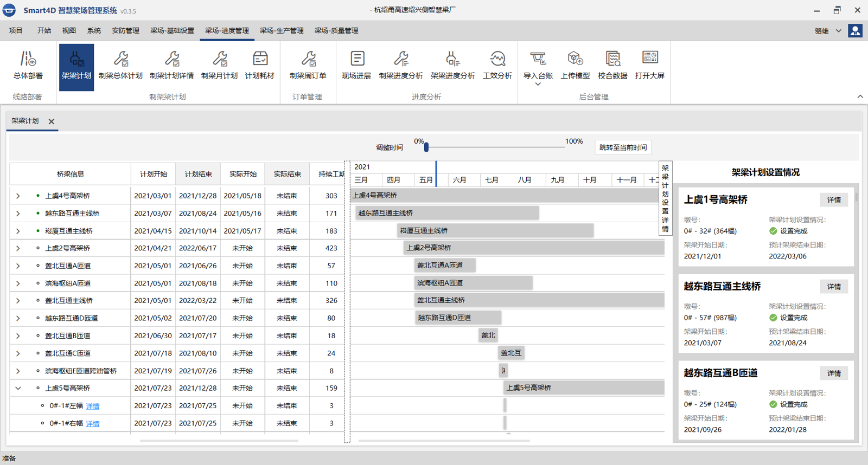Open the 制梁周订单 tool
The width and height of the screenshot is (868, 465).
pos(308,65)
